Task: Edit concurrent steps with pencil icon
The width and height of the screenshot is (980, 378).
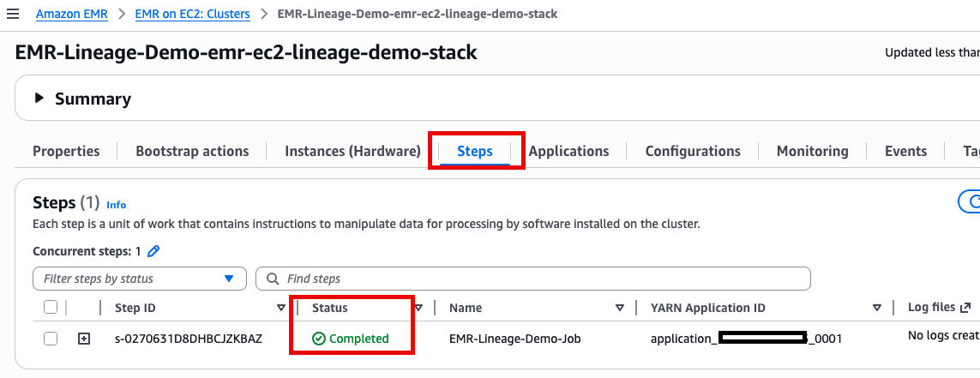Action: (153, 252)
